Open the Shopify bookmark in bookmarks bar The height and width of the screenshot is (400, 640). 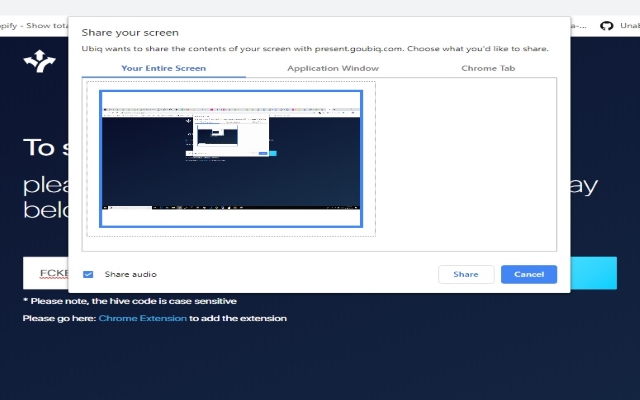click(x=34, y=26)
